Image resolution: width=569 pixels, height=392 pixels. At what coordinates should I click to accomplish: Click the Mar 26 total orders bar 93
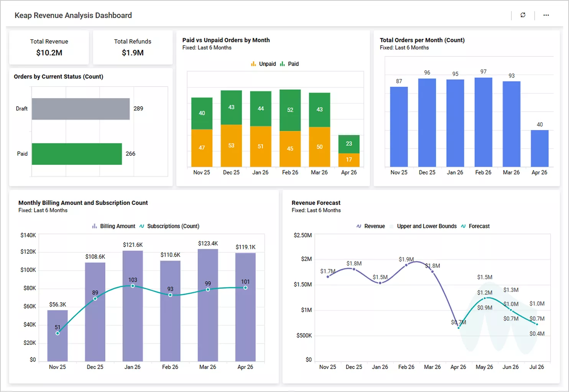(511, 124)
